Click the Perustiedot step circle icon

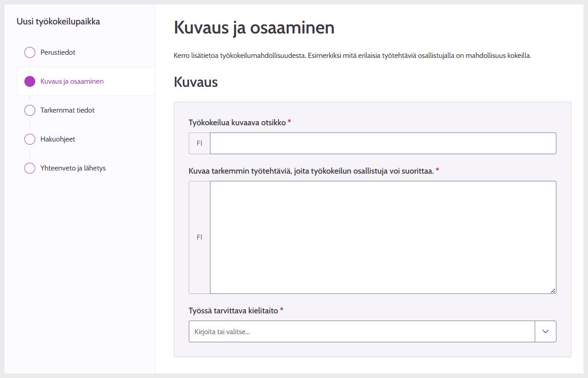coord(30,52)
